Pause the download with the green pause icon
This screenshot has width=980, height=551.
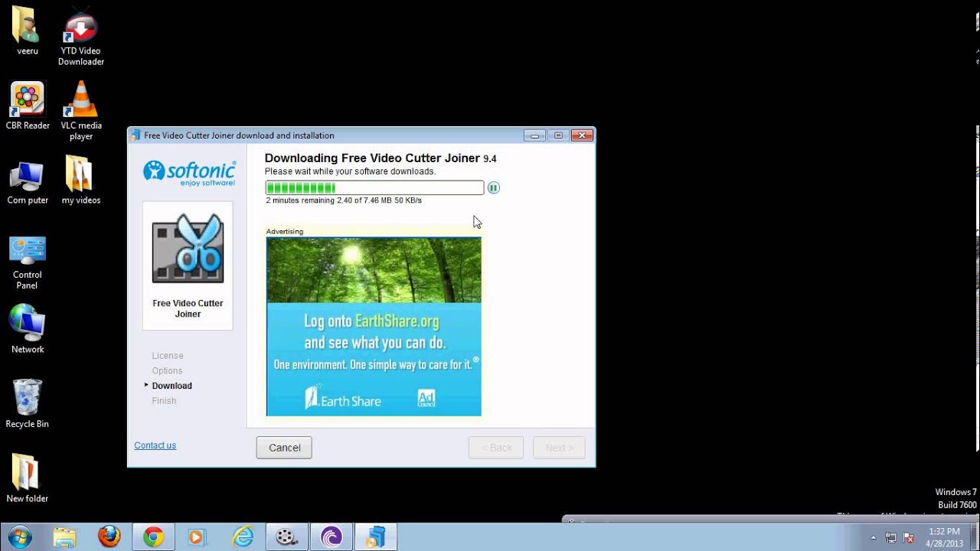point(494,187)
